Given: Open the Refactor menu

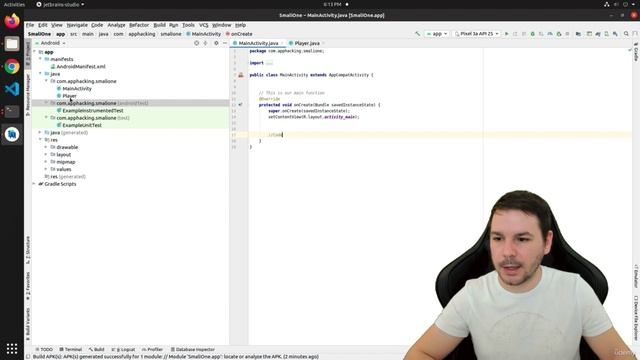Looking at the screenshot, I should coord(139,25).
